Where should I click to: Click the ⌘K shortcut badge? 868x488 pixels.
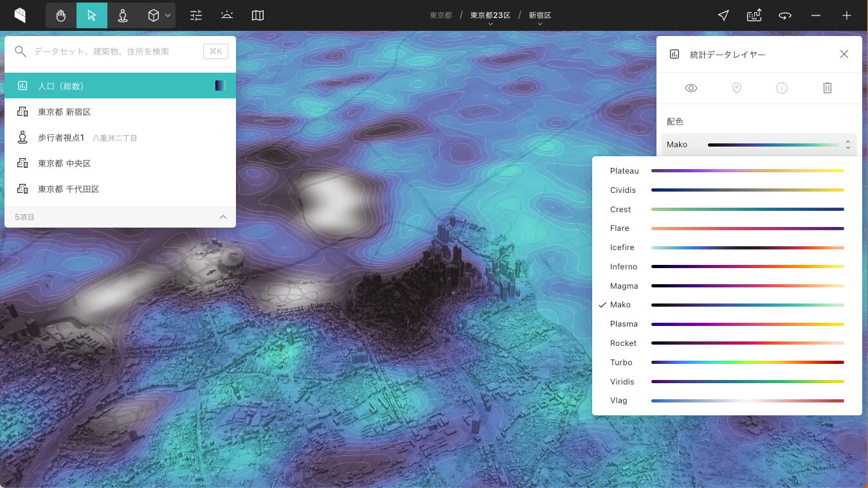pyautogui.click(x=215, y=51)
